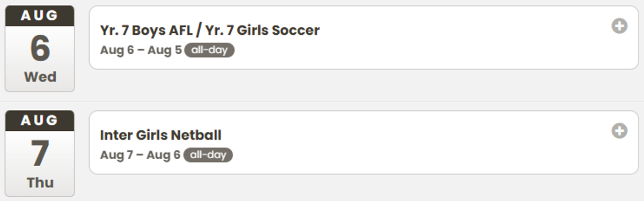
Task: Click the 'Aug 6 – Aug 5' date range
Action: [141, 50]
